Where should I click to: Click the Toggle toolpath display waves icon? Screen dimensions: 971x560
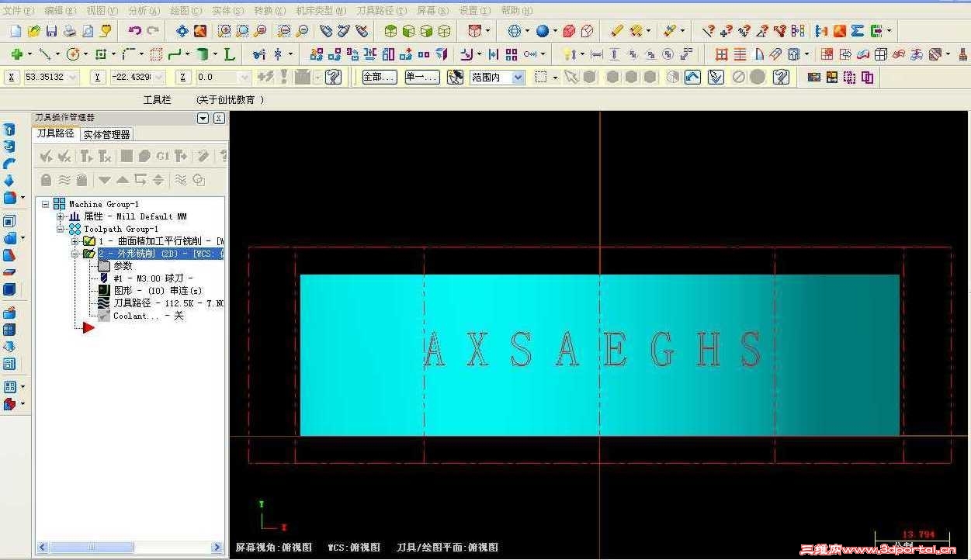click(64, 180)
